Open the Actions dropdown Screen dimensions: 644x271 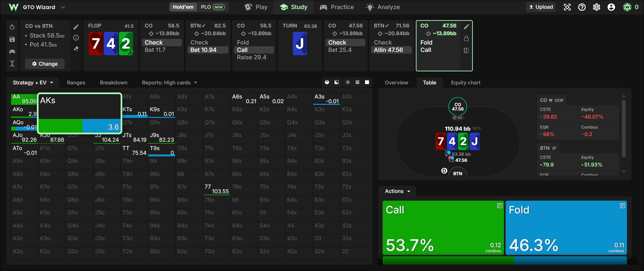click(x=397, y=191)
